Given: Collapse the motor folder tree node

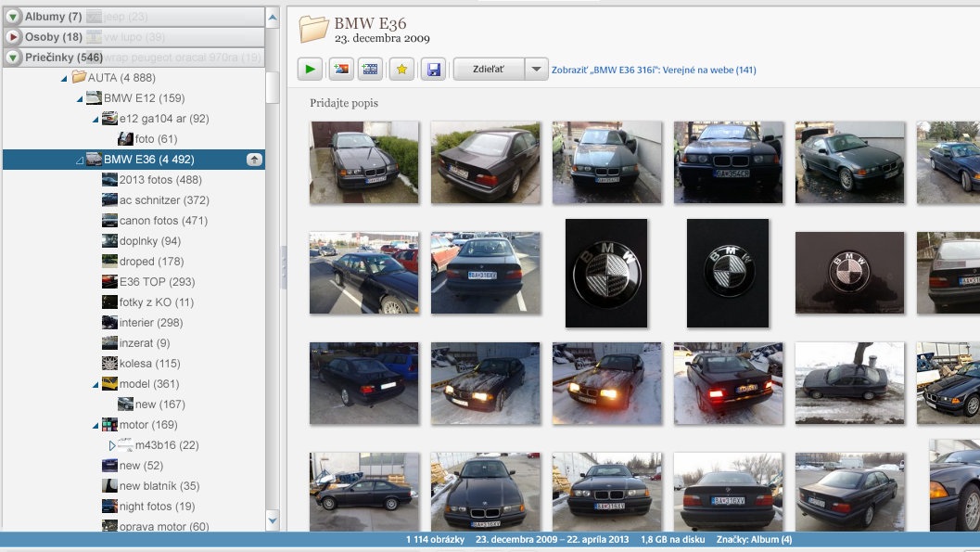Looking at the screenshot, I should click(x=95, y=425).
